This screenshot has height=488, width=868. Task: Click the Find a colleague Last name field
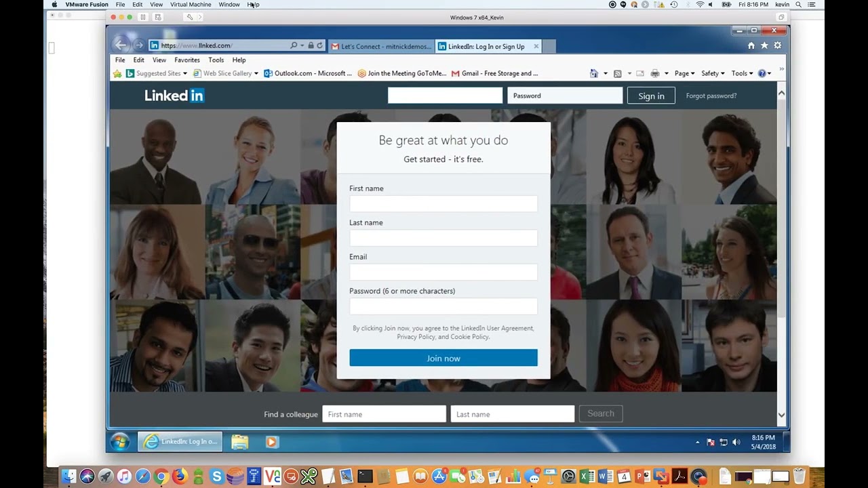click(513, 414)
